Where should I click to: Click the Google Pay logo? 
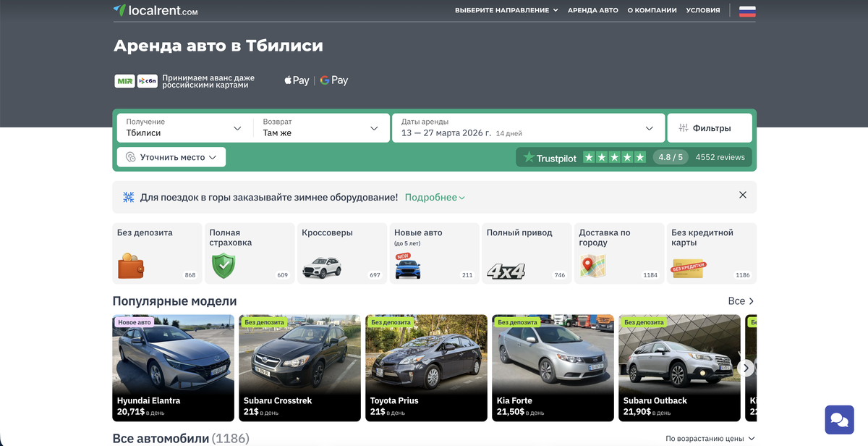(x=334, y=80)
